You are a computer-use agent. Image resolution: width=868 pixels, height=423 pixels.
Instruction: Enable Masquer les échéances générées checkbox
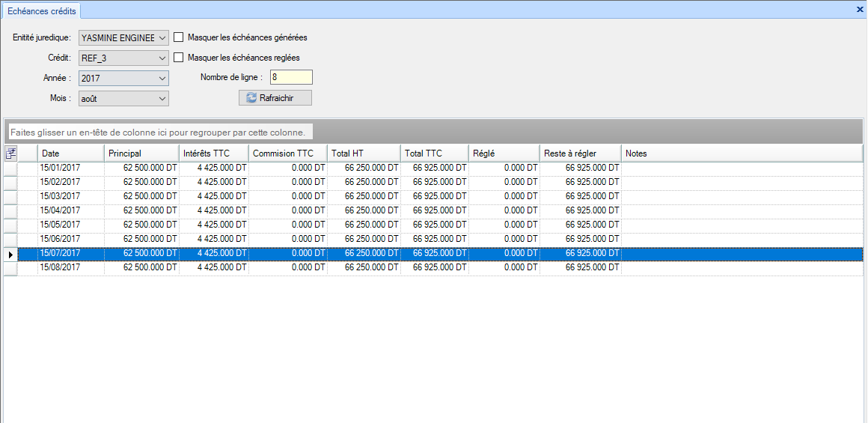tap(179, 37)
